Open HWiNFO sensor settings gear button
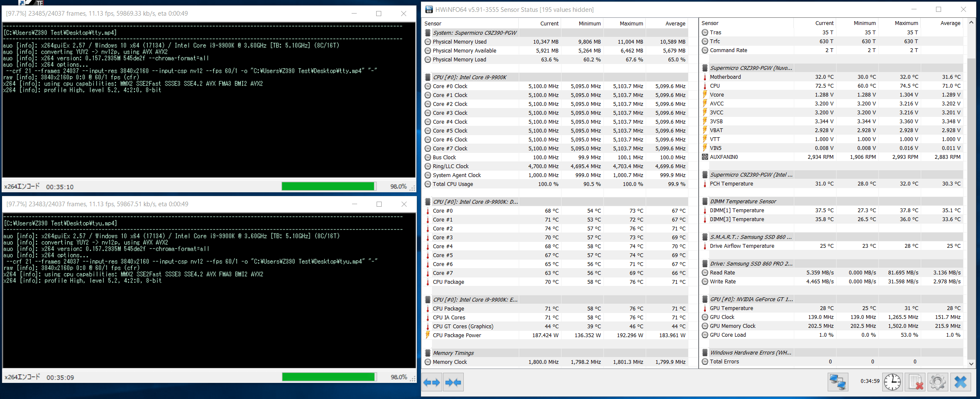 click(938, 382)
